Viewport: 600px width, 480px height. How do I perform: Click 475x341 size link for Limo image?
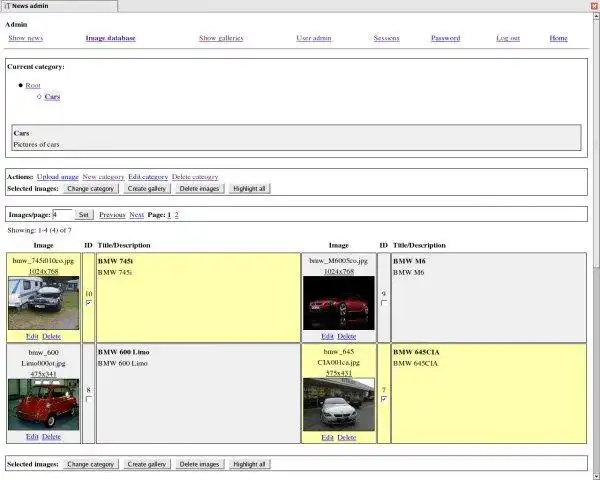tap(44, 374)
